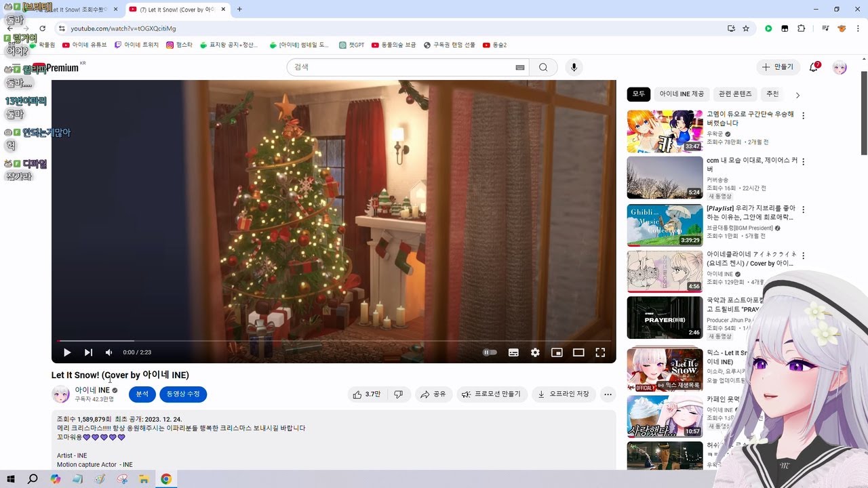868x488 pixels.
Task: Toggle theater mode view
Action: click(x=578, y=352)
